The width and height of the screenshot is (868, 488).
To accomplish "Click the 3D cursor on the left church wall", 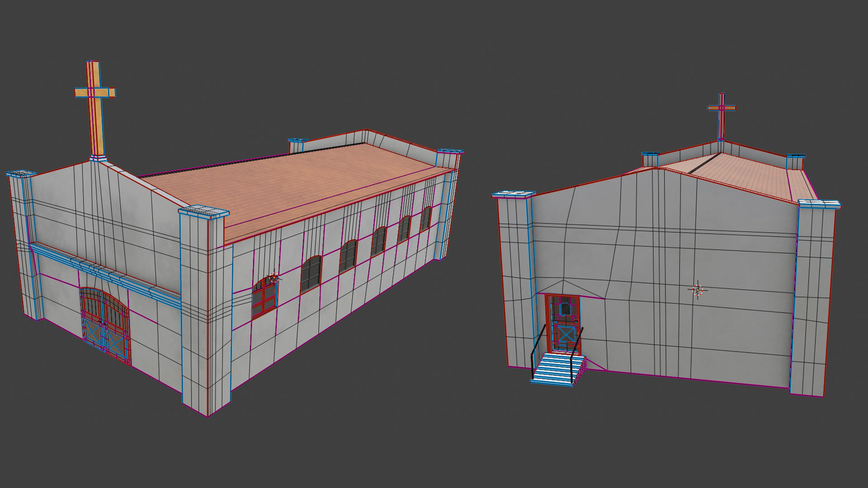I will coord(274,278).
